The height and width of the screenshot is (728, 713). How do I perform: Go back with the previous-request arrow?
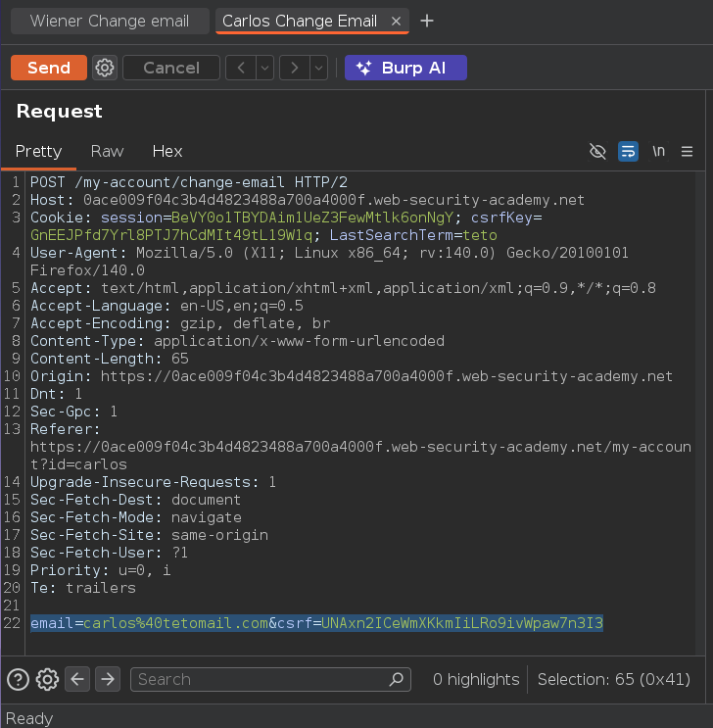pyautogui.click(x=241, y=68)
